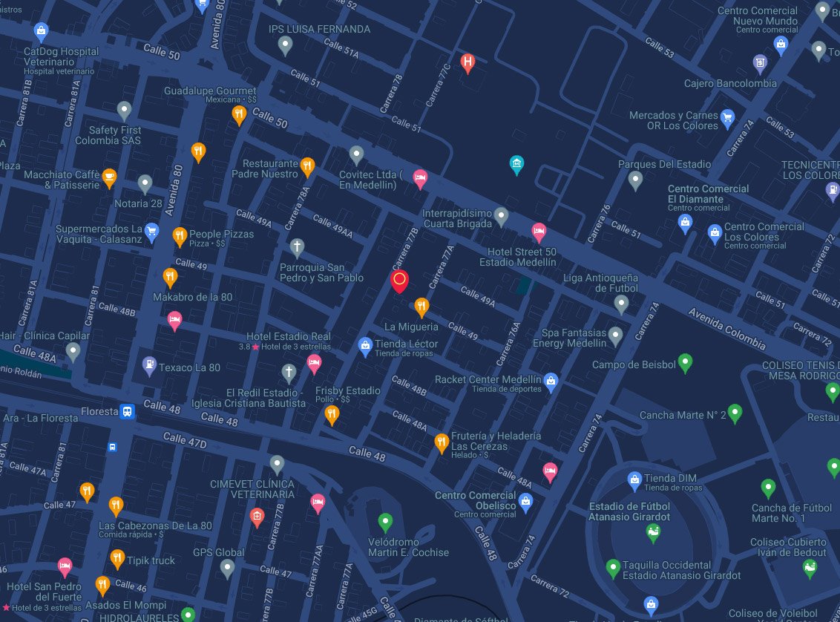Image resolution: width=840 pixels, height=622 pixels.
Task: Open Estadio de Fútbol Atanasio Girardot label
Action: point(629,511)
